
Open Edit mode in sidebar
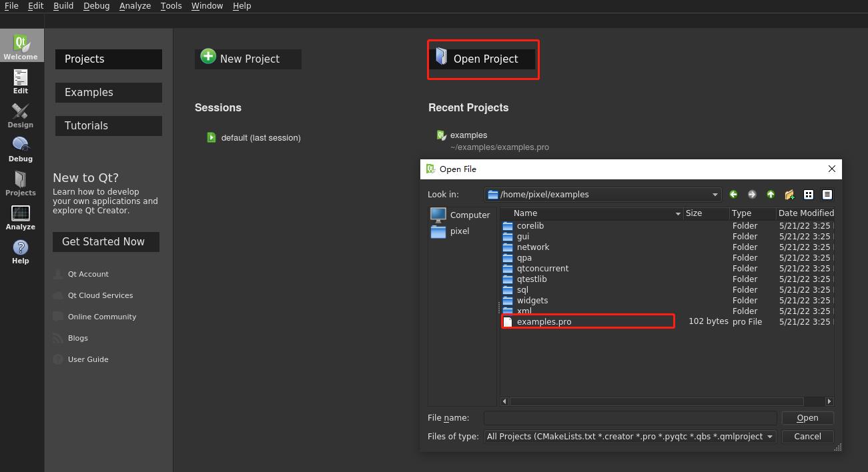(x=21, y=81)
